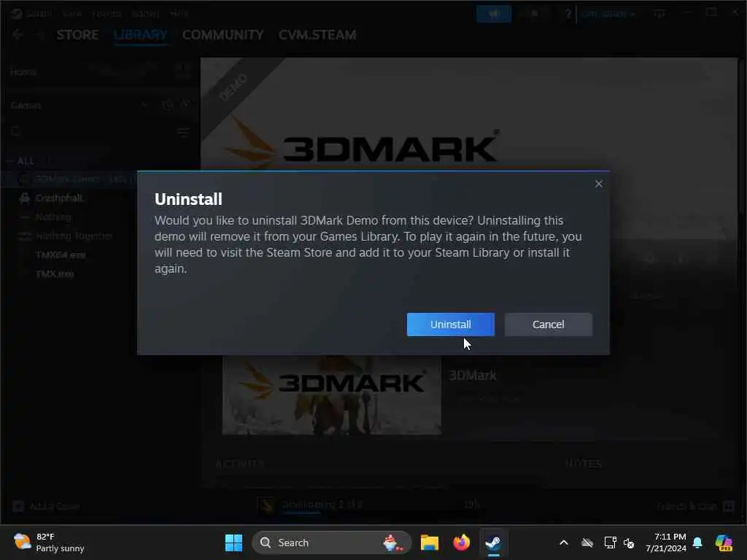Open the library filter options icon
The height and width of the screenshot is (560, 747).
183,132
